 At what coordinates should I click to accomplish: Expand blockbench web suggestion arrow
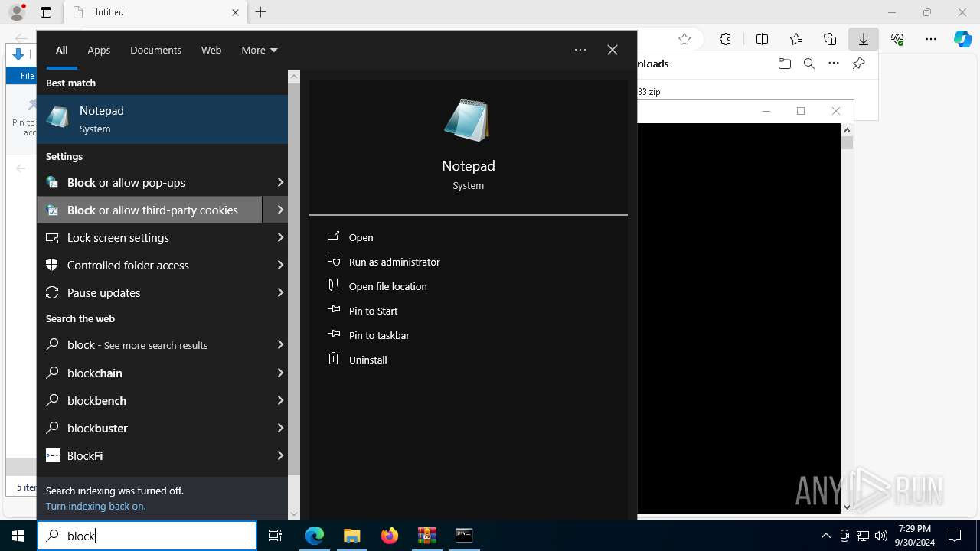(279, 400)
